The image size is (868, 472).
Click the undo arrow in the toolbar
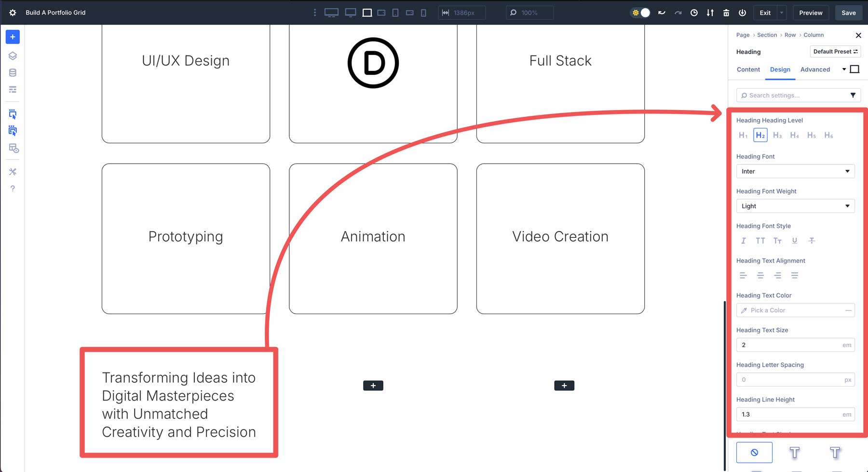(x=662, y=13)
